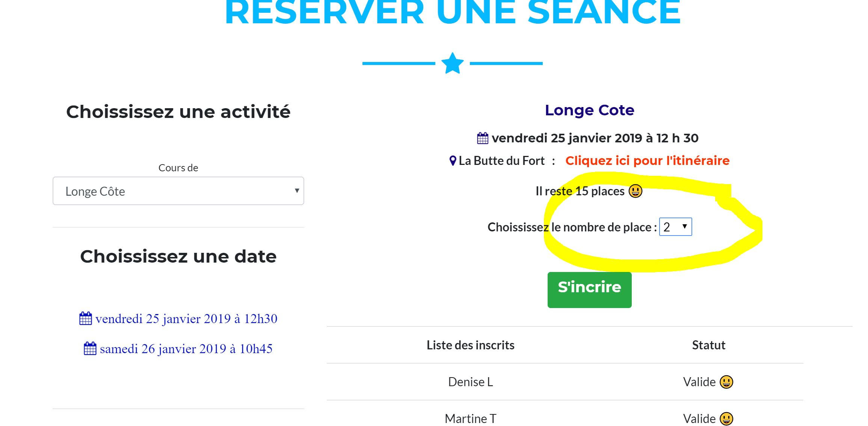Click the blue star divider icon
This screenshot has height=426, width=868.
pyautogui.click(x=452, y=63)
